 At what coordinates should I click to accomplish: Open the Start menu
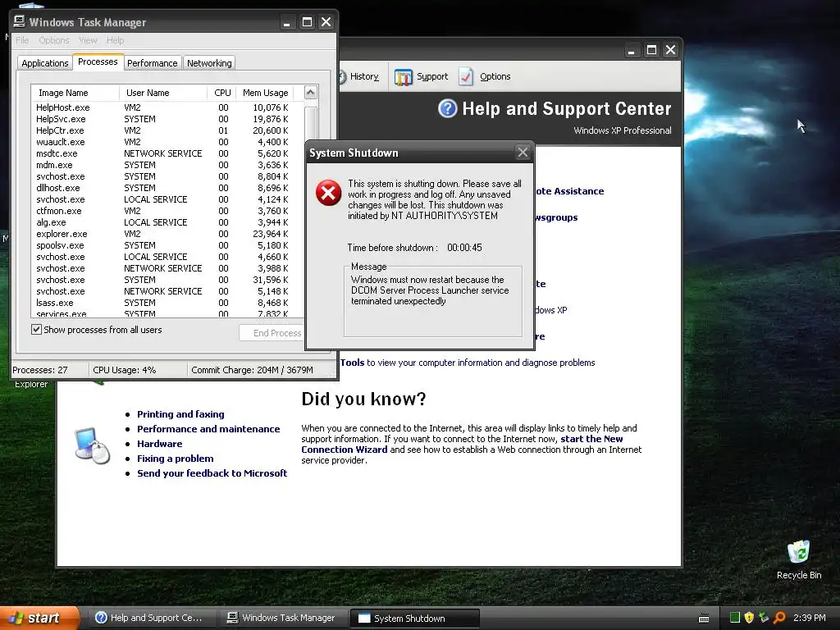tap(39, 619)
